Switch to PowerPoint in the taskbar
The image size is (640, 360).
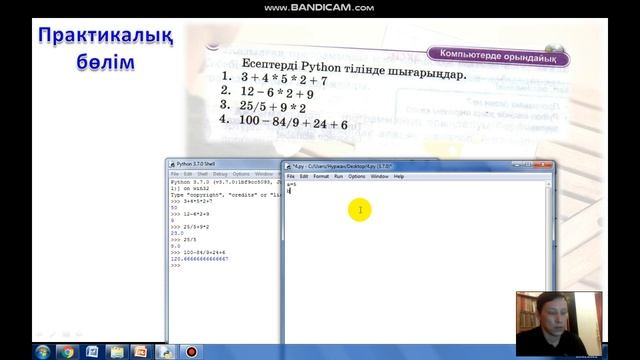click(141, 351)
